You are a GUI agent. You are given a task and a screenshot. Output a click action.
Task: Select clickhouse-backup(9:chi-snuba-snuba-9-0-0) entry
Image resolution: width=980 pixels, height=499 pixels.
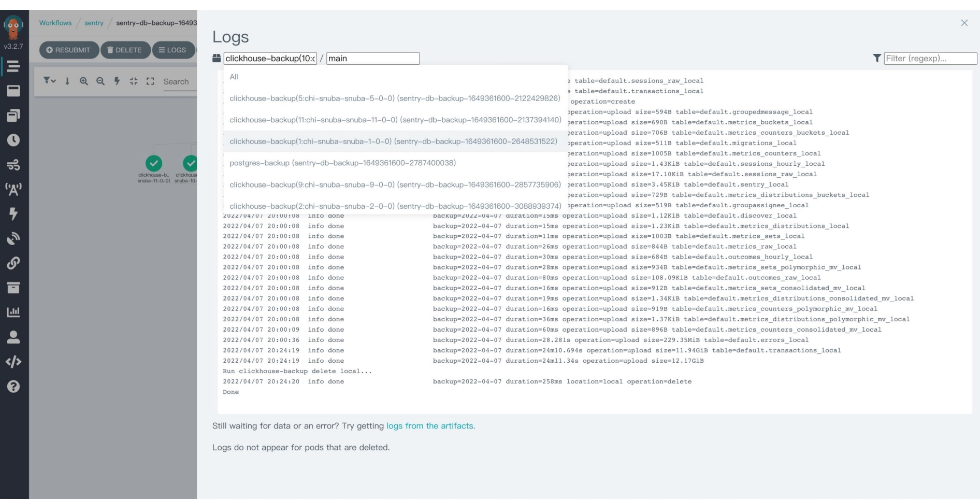[x=395, y=184]
